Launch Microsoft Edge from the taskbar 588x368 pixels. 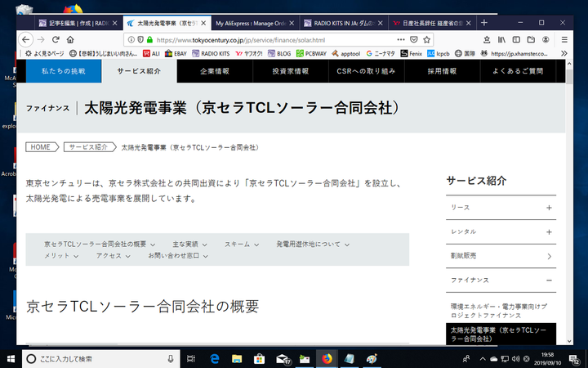pyautogui.click(x=216, y=359)
